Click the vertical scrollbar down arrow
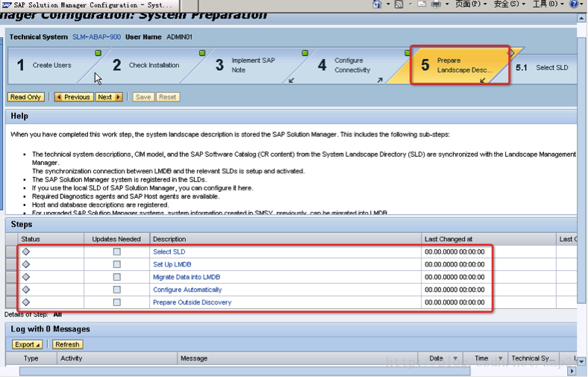This screenshot has width=588, height=377. 581,361
